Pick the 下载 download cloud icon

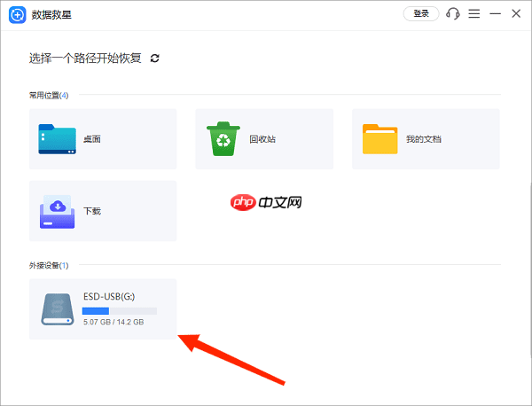coord(57,211)
